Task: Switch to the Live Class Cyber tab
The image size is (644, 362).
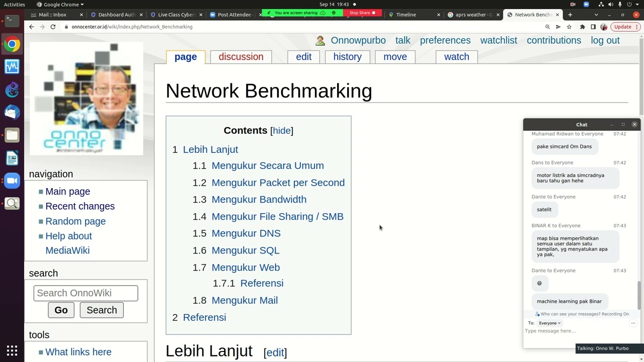Action: click(x=176, y=15)
